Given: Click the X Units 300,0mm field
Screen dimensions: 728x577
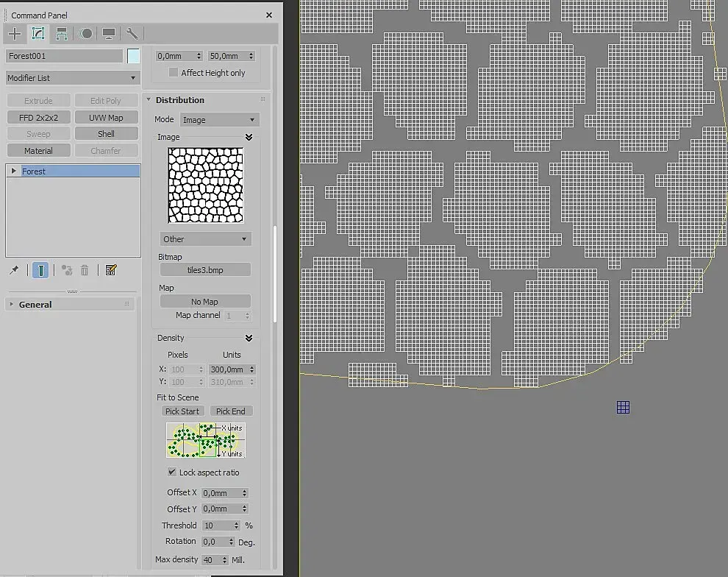Looking at the screenshot, I should [228, 369].
